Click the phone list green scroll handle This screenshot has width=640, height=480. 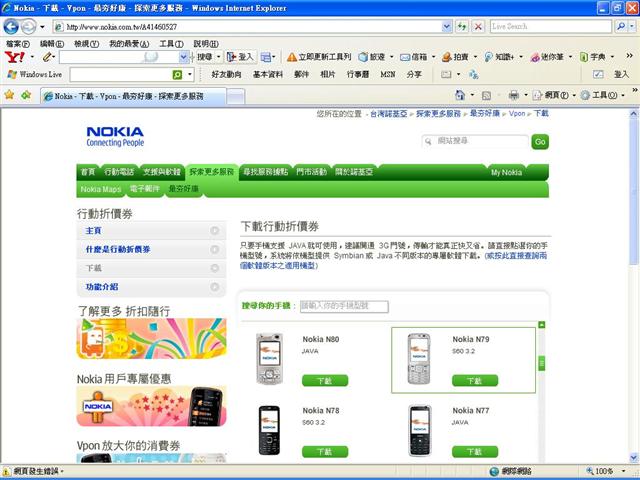pos(542,363)
